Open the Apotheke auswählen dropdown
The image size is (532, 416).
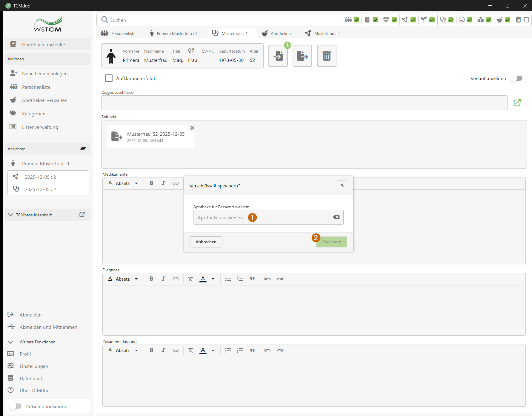click(263, 218)
